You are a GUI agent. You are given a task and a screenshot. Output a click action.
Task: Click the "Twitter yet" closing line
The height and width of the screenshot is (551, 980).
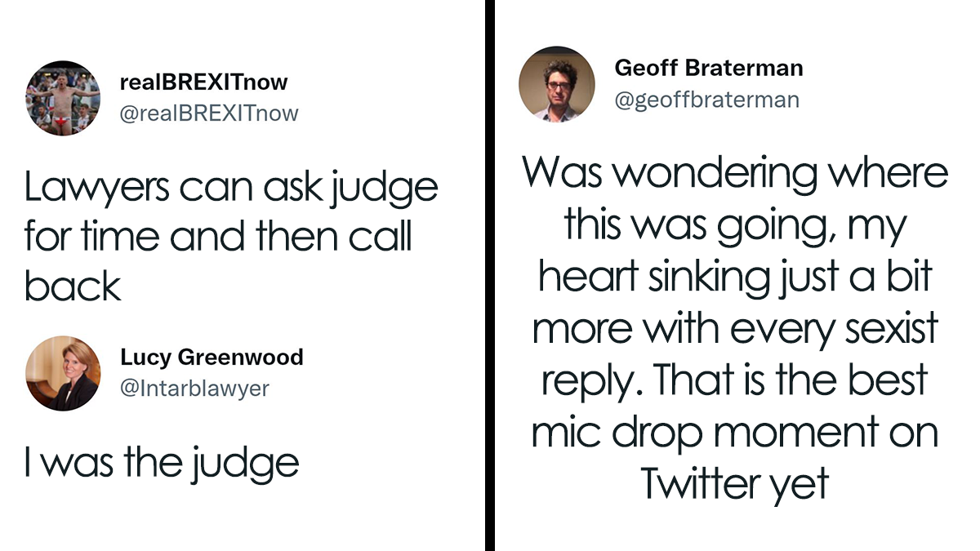[735, 483]
